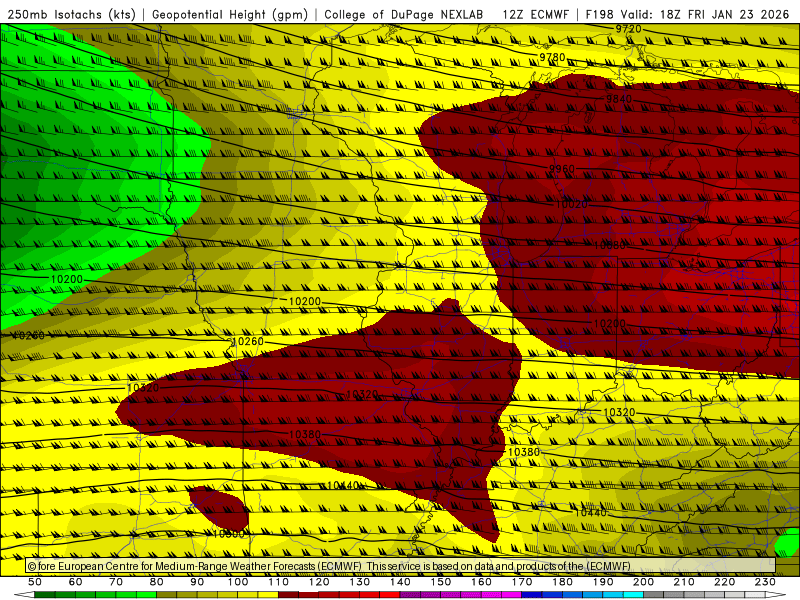Viewport: 800px width, 600px height.
Task: Click the 230 value on the color scale
Action: pyautogui.click(x=765, y=582)
